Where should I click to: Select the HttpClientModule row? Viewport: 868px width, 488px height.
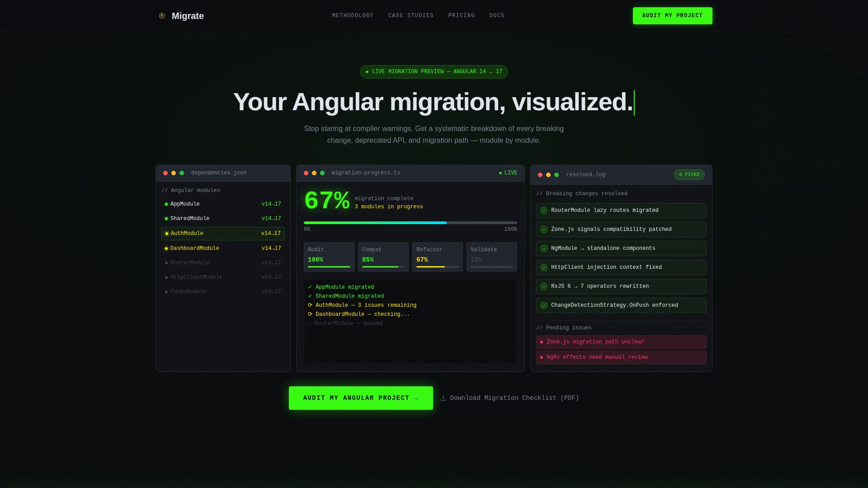[223, 277]
